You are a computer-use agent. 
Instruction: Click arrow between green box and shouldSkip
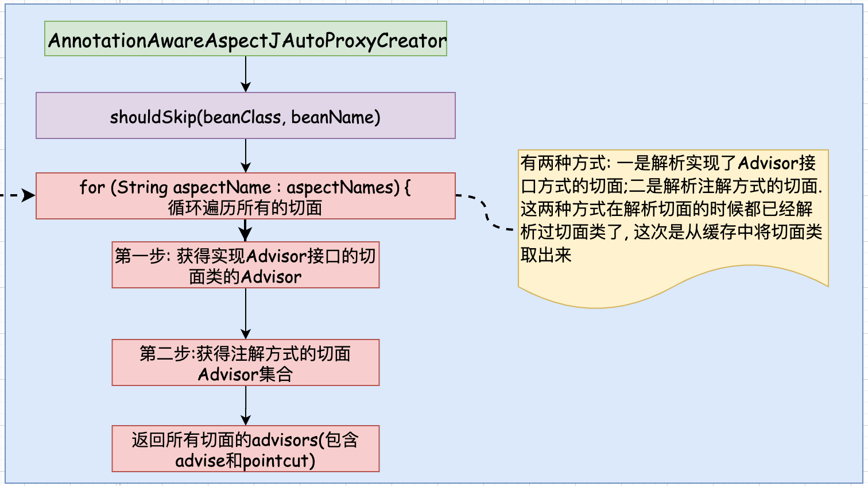pos(246,74)
